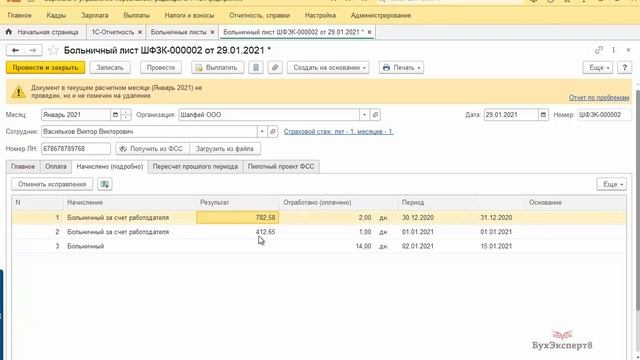The image size is (640, 360).
Task: Go back with the left arrow button
Action: (x=16, y=50)
